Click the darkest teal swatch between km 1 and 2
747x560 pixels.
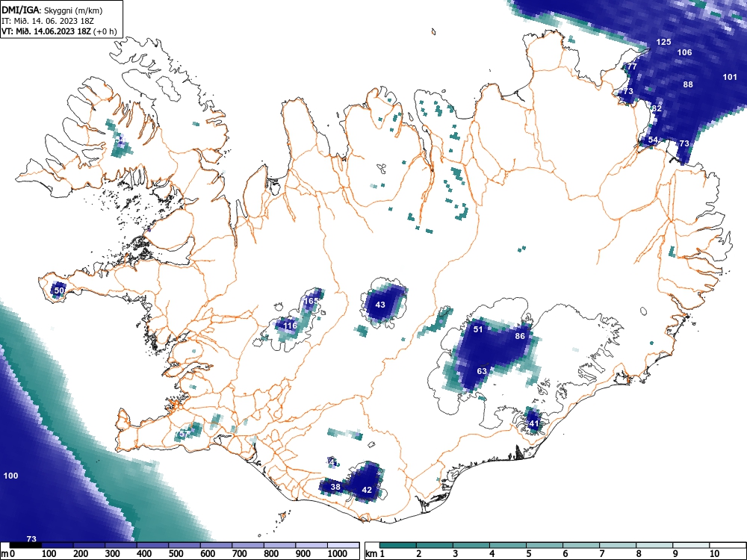click(x=398, y=545)
